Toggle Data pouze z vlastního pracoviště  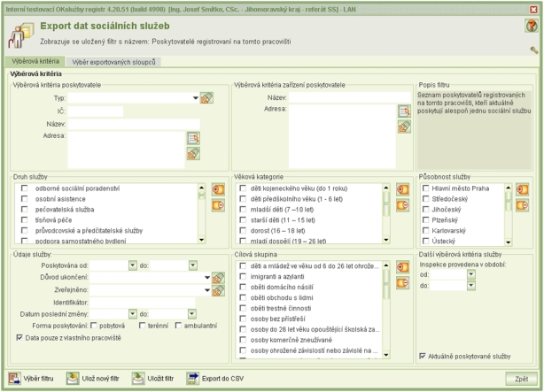tap(19, 338)
